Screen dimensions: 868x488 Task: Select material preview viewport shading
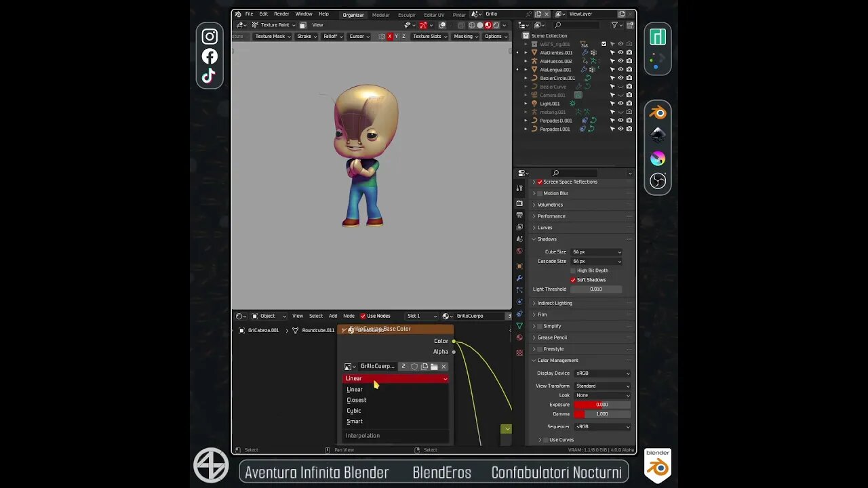[x=488, y=25]
